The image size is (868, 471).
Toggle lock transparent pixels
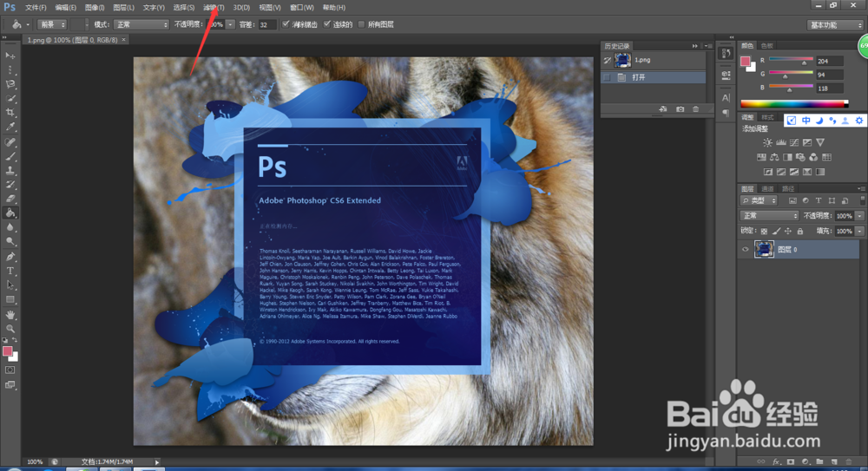pos(764,232)
